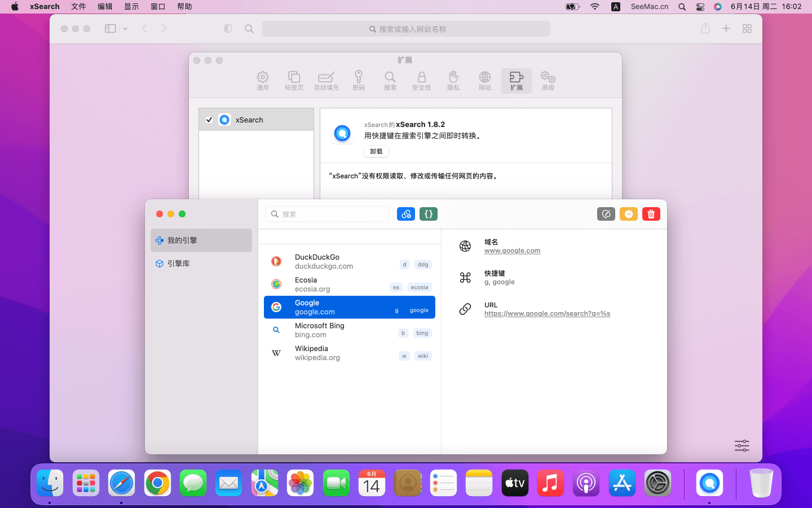This screenshot has height=508, width=812.
Task: Open the 编辑 menu
Action: (105, 7)
